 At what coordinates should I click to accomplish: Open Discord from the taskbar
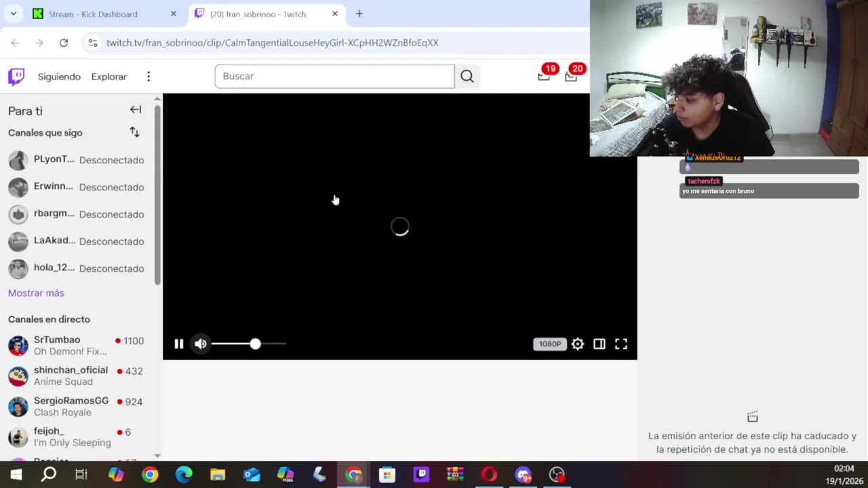tap(523, 474)
